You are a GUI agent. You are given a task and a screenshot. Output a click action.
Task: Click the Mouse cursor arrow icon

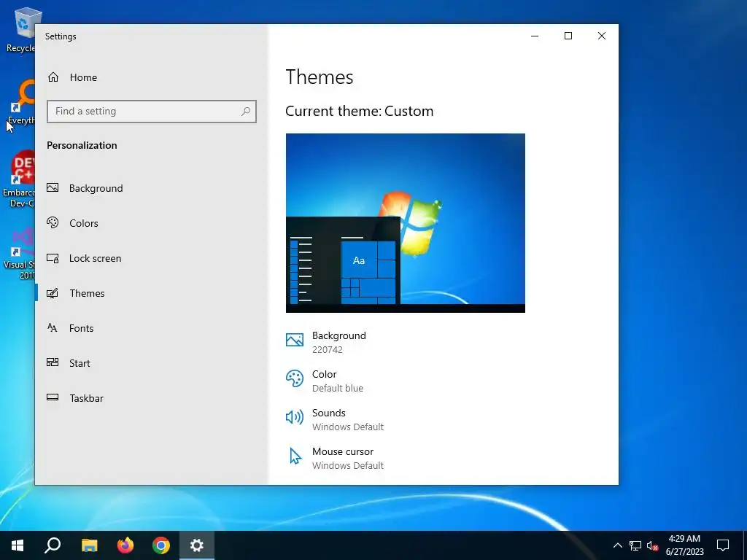[x=295, y=456]
